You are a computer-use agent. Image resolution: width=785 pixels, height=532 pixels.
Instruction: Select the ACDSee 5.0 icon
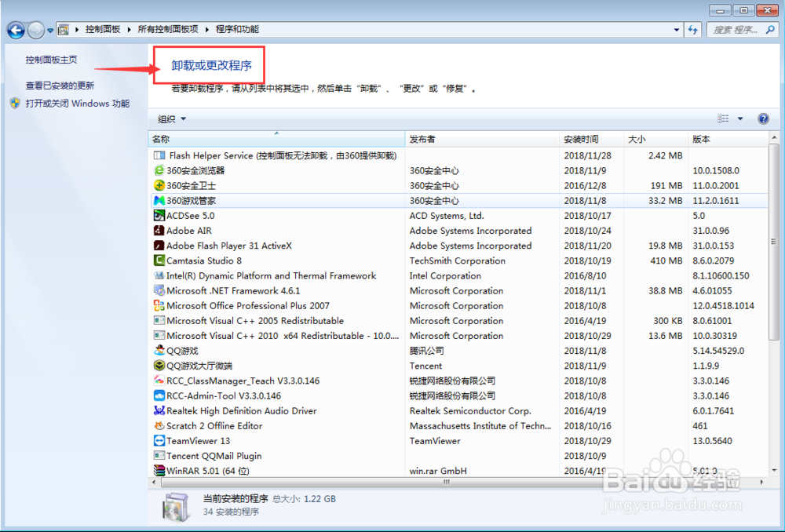click(x=159, y=216)
